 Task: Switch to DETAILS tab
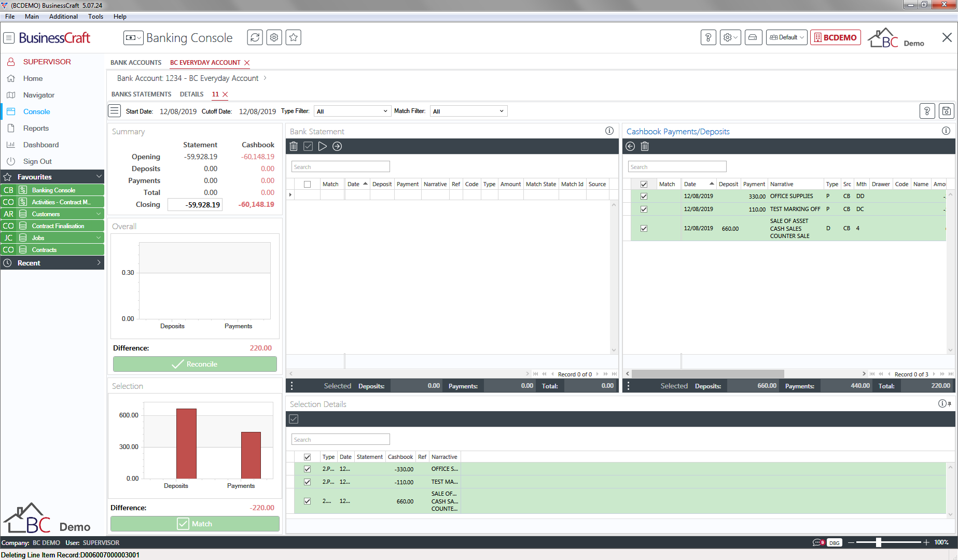[191, 94]
